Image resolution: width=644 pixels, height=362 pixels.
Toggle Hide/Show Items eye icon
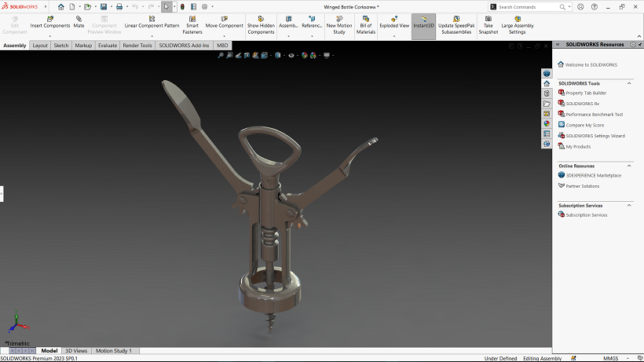click(291, 55)
